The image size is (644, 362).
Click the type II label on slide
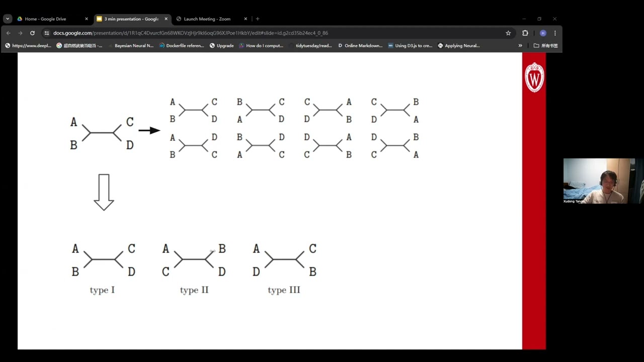tap(194, 290)
